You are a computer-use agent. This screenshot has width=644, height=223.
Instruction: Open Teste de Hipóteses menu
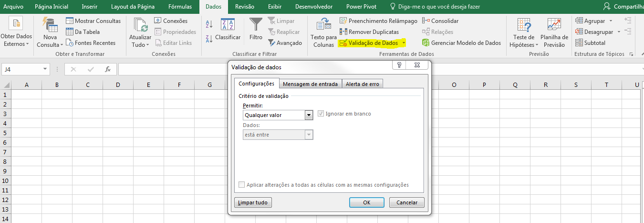(524, 32)
